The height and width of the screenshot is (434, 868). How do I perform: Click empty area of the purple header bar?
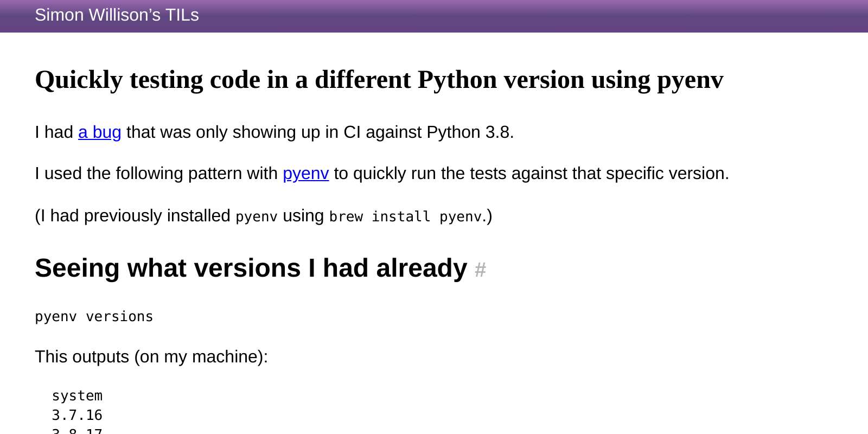[x=542, y=15]
